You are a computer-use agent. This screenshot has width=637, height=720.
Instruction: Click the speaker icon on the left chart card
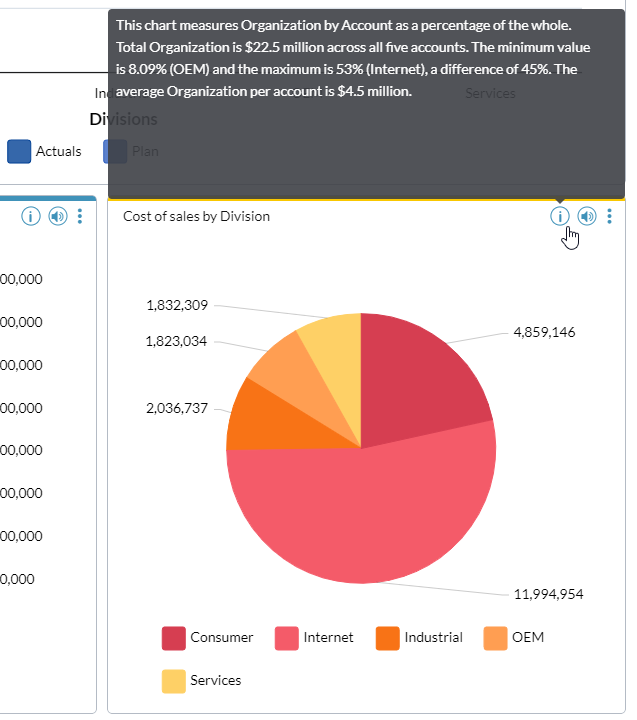58,216
